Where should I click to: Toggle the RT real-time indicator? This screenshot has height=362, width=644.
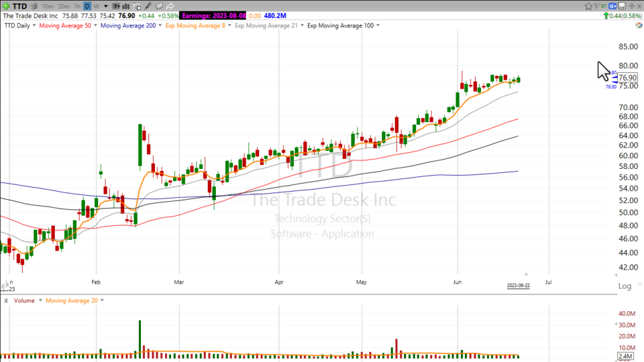tap(604, 6)
